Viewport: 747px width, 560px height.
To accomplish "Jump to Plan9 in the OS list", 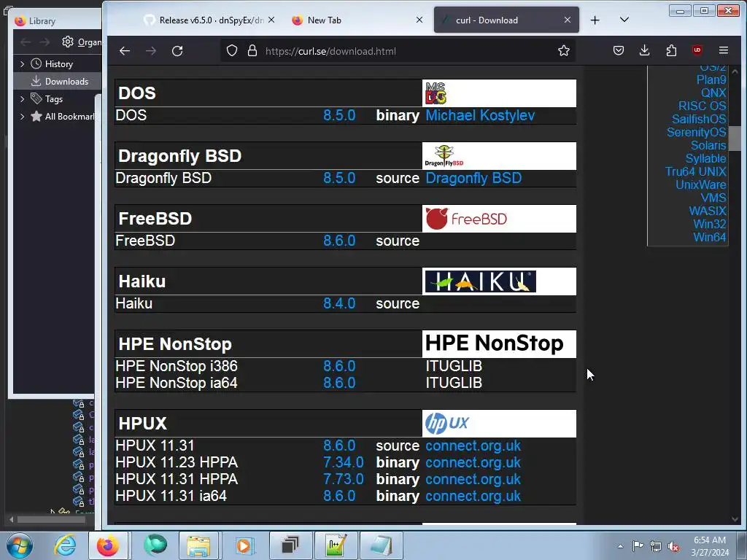I will click(711, 80).
